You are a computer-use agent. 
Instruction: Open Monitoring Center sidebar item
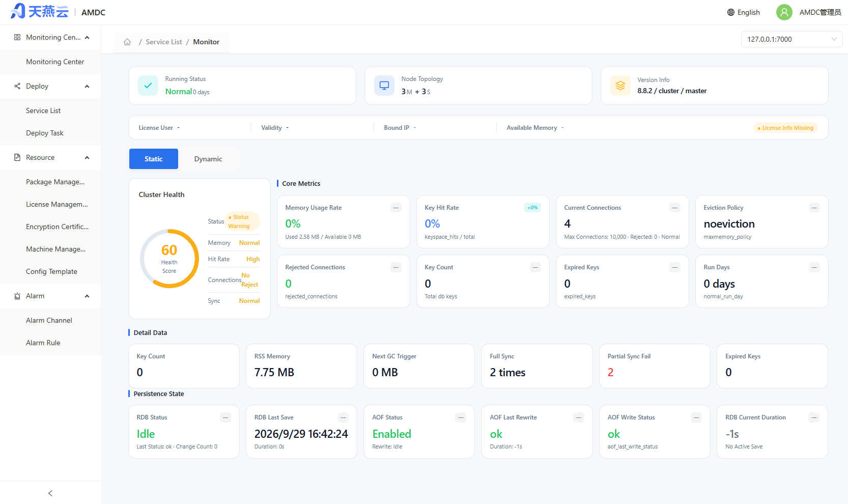50,62
